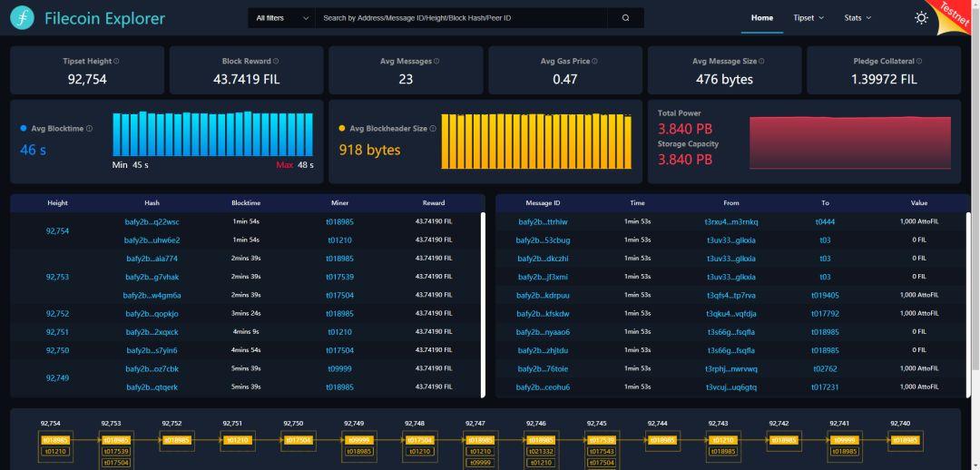
Task: Select t017539 block under tipset 92,753
Action: [x=116, y=451]
